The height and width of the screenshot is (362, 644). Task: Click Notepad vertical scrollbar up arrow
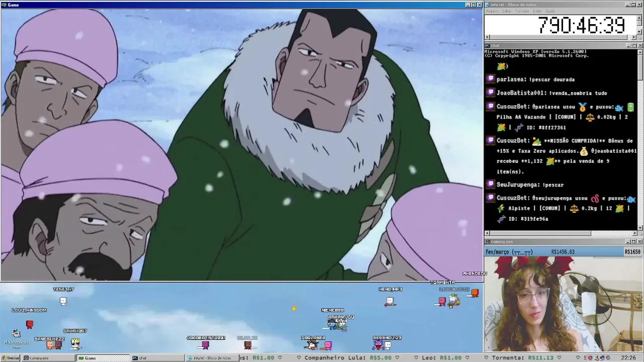[x=639, y=17]
